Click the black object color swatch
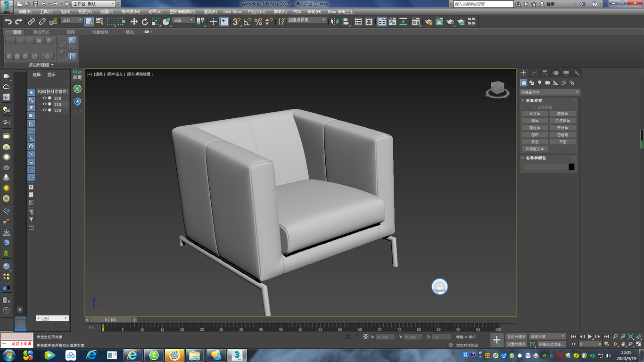This screenshot has height=362, width=644. pos(571,167)
